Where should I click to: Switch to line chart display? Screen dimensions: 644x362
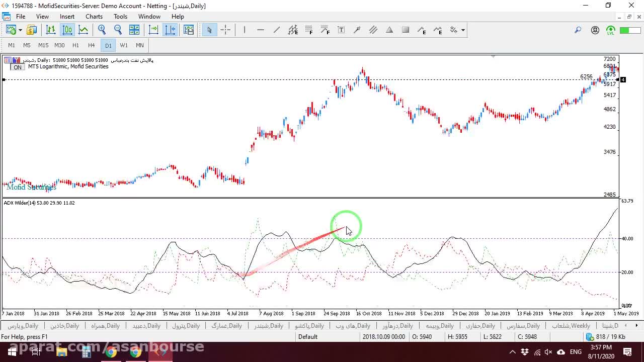[84, 30]
